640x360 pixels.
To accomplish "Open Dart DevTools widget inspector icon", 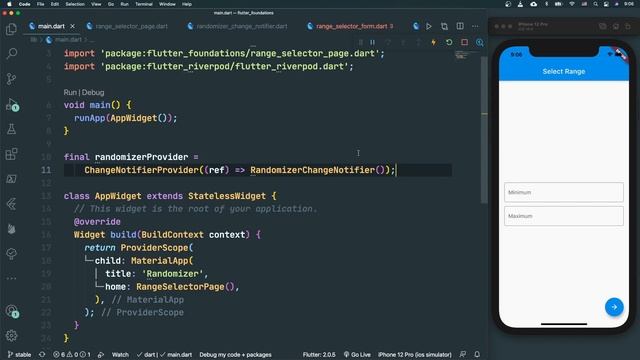I will click(x=480, y=42).
